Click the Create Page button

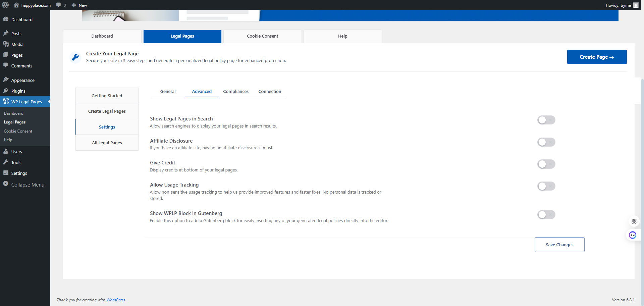coord(597,57)
